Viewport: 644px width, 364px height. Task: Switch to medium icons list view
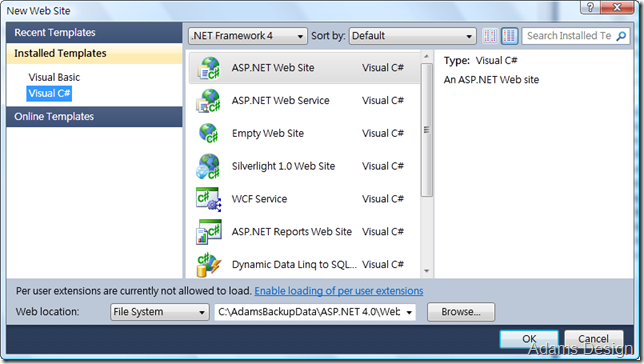(510, 36)
